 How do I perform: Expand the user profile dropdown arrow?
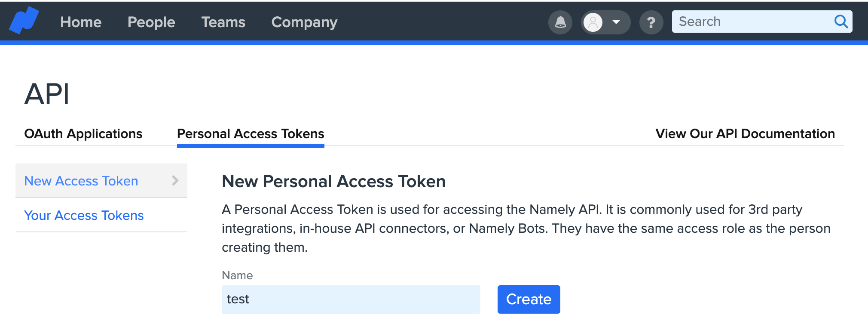point(616,22)
